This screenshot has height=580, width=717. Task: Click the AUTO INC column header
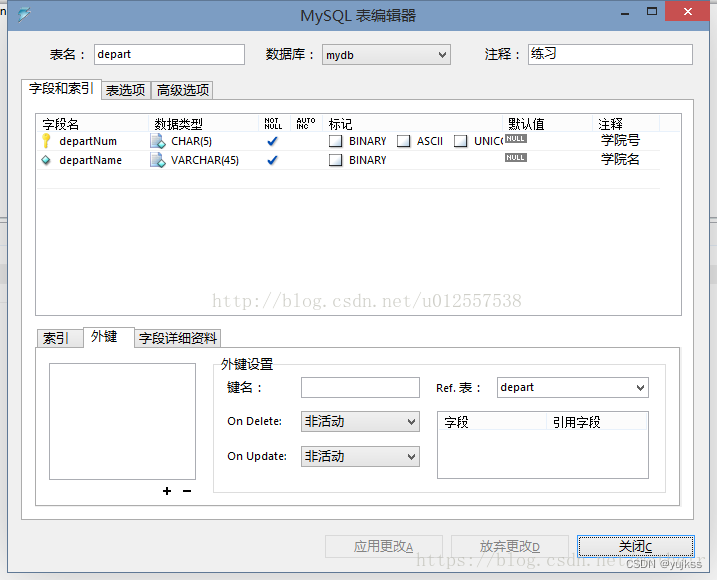pyautogui.click(x=305, y=124)
